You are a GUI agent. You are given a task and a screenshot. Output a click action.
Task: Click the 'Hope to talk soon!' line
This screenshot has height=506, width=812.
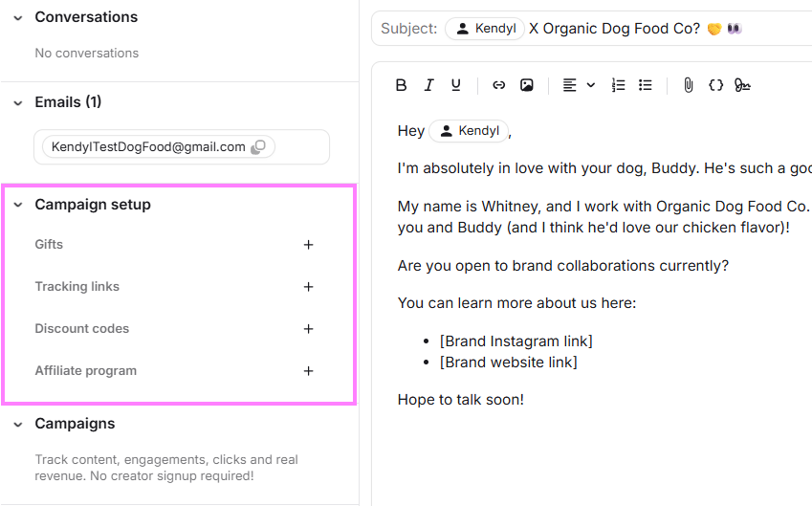460,400
